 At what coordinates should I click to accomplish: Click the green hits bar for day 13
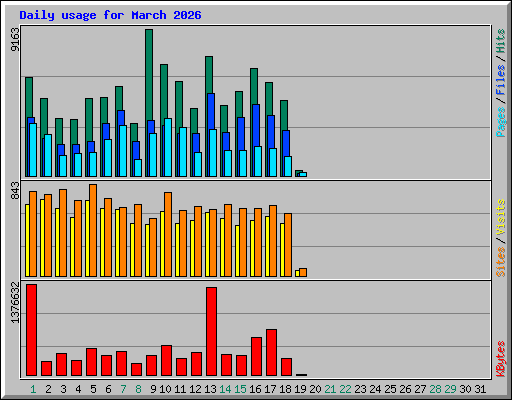click(209, 75)
